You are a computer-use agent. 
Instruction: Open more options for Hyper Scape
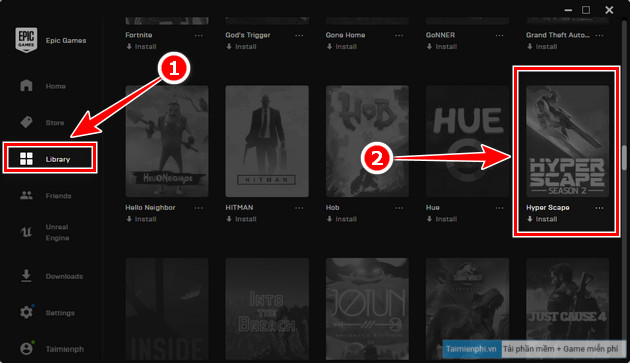pyautogui.click(x=599, y=208)
